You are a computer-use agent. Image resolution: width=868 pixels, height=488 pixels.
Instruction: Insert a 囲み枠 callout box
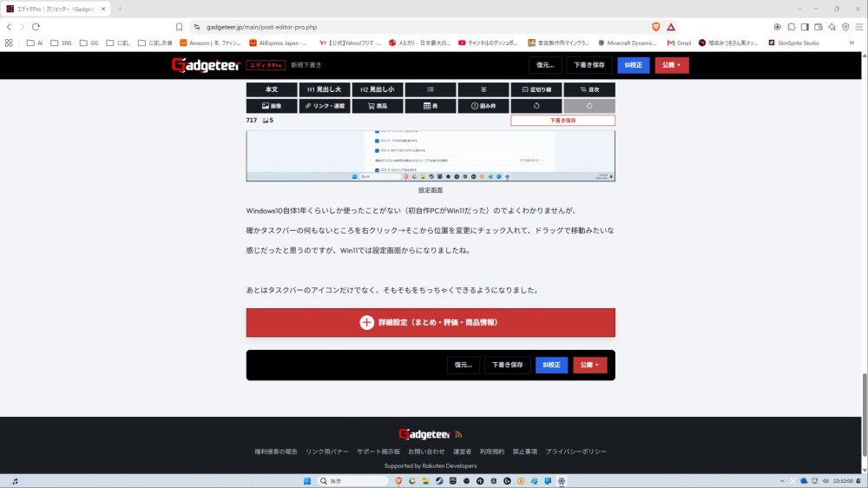click(x=483, y=106)
